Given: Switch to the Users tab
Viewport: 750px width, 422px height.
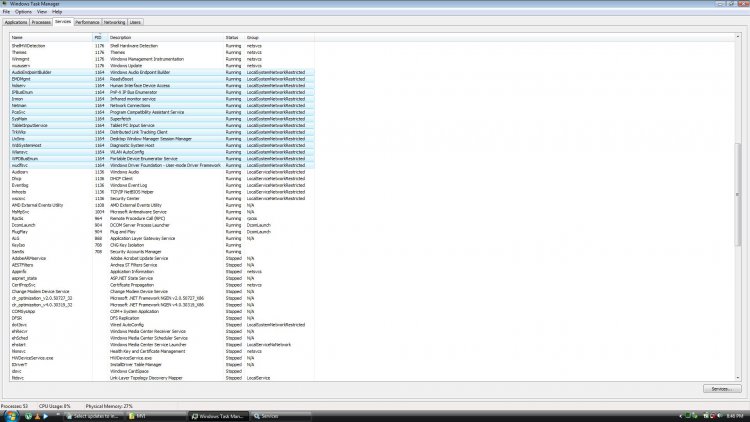Looking at the screenshot, I should (135, 22).
